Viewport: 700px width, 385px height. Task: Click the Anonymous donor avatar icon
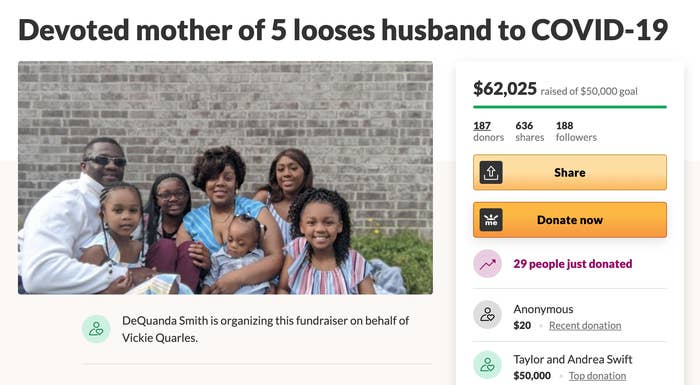click(x=488, y=315)
